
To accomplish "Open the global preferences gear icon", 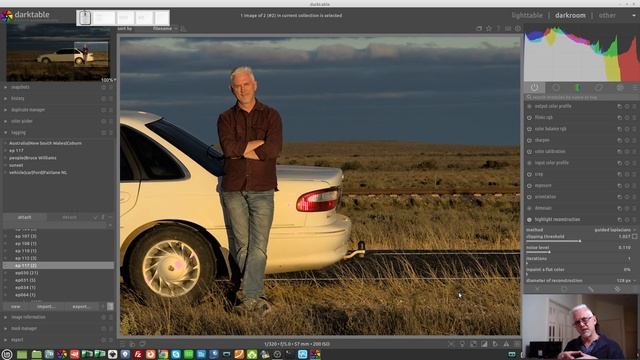I will click(x=518, y=29).
